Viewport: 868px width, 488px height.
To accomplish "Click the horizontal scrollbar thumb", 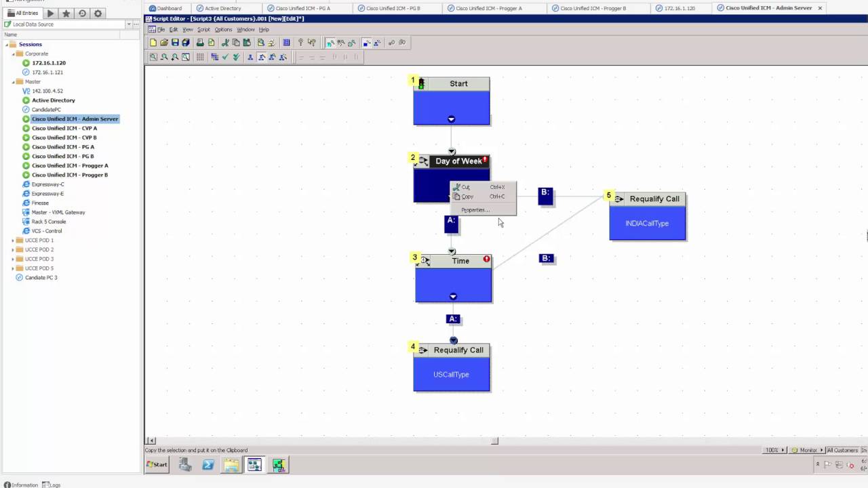I will 494,441.
